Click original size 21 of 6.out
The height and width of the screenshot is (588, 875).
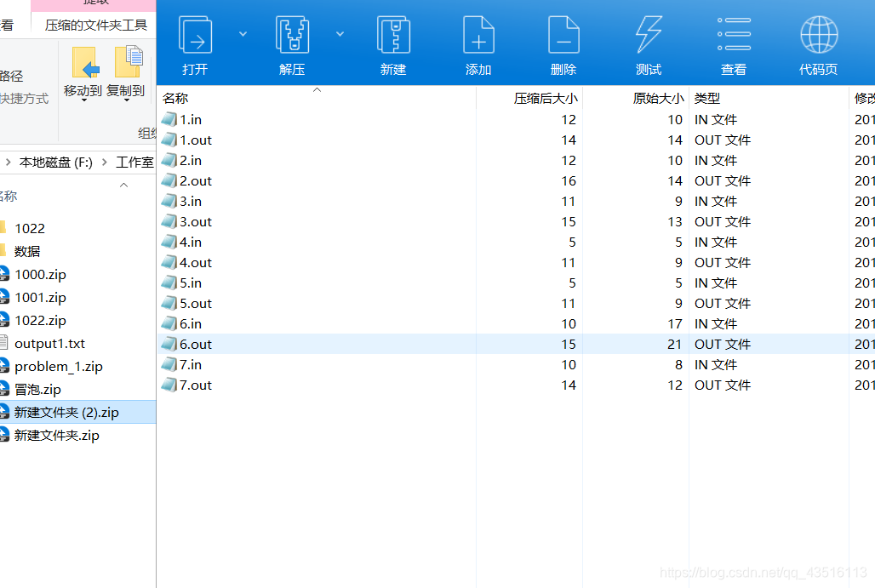tap(675, 345)
